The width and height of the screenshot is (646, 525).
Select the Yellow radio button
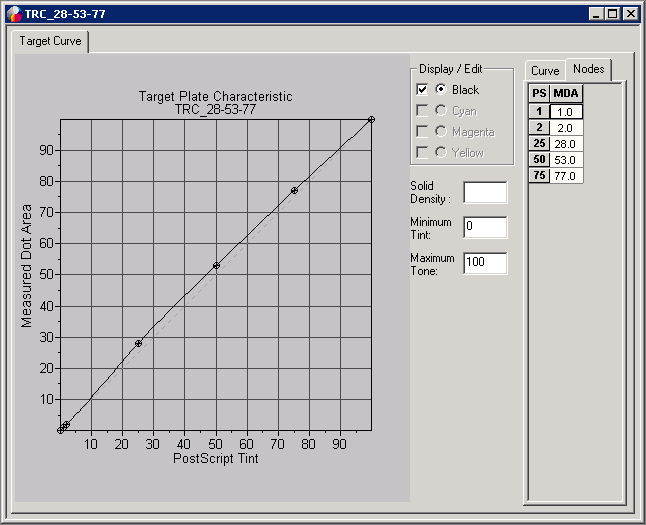tap(441, 152)
